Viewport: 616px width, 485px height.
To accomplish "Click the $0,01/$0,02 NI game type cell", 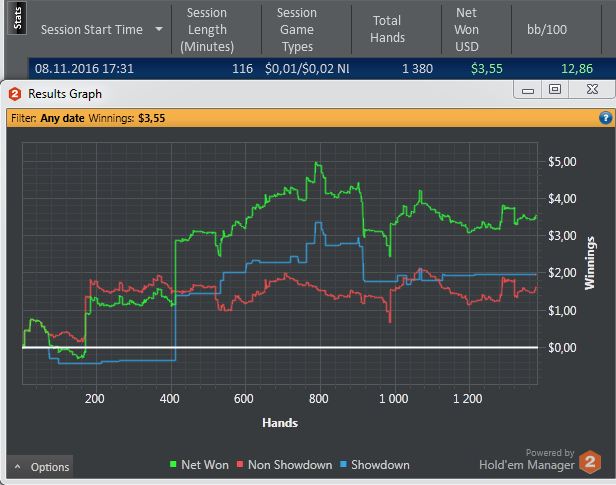I will (307, 69).
